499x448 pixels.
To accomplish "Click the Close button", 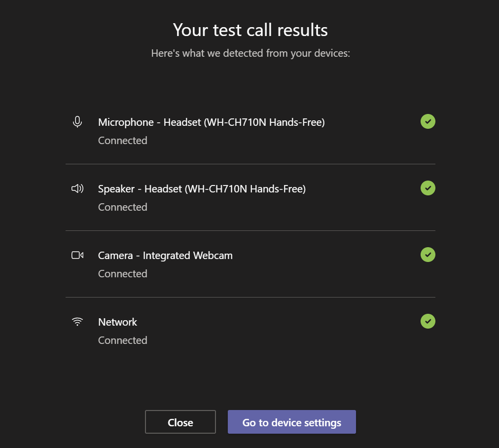I will pyautogui.click(x=180, y=422).
